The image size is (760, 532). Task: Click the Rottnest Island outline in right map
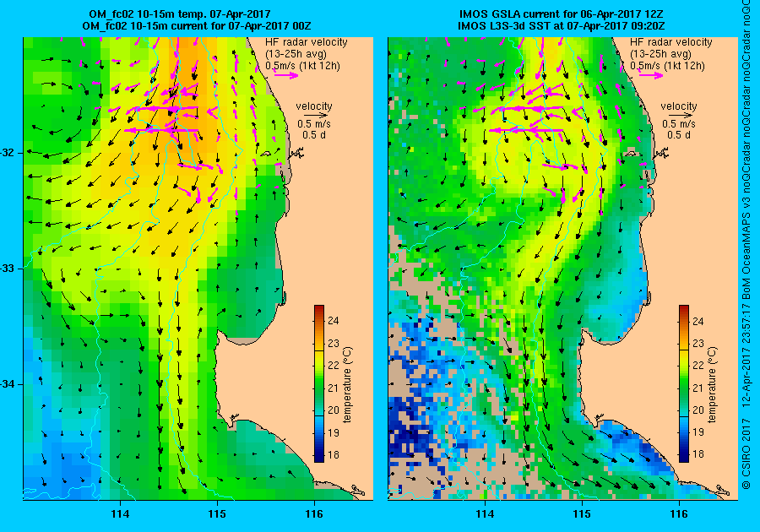tap(629, 154)
